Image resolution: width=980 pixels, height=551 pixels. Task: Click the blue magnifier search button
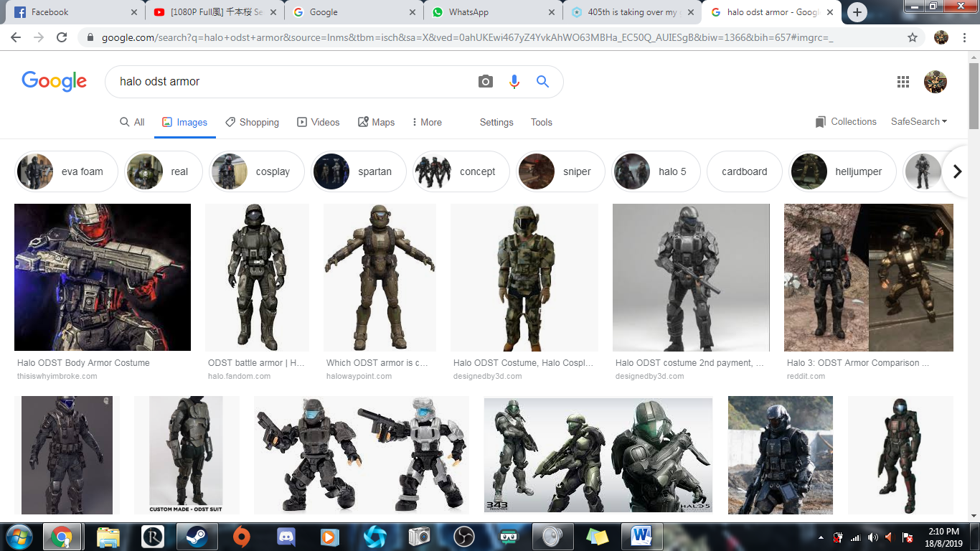(x=542, y=82)
